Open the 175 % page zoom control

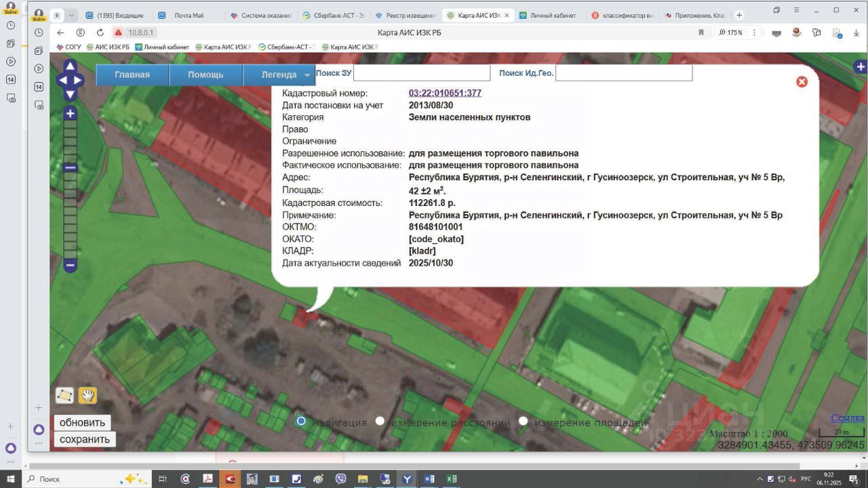[731, 33]
